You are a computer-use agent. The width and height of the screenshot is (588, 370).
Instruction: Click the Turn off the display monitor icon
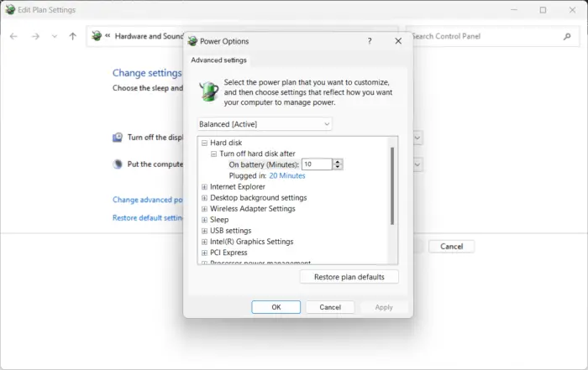[118, 138]
